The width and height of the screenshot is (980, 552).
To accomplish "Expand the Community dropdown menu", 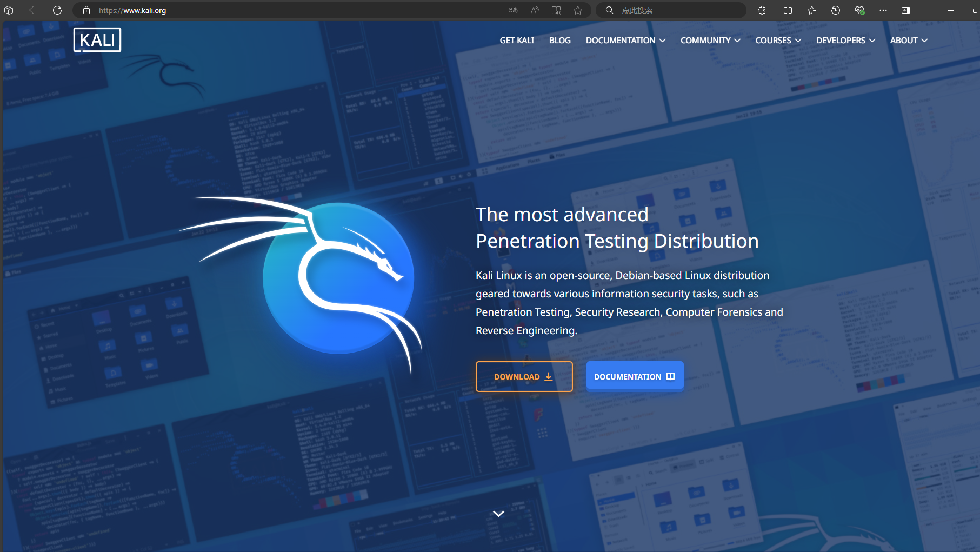I will click(710, 41).
